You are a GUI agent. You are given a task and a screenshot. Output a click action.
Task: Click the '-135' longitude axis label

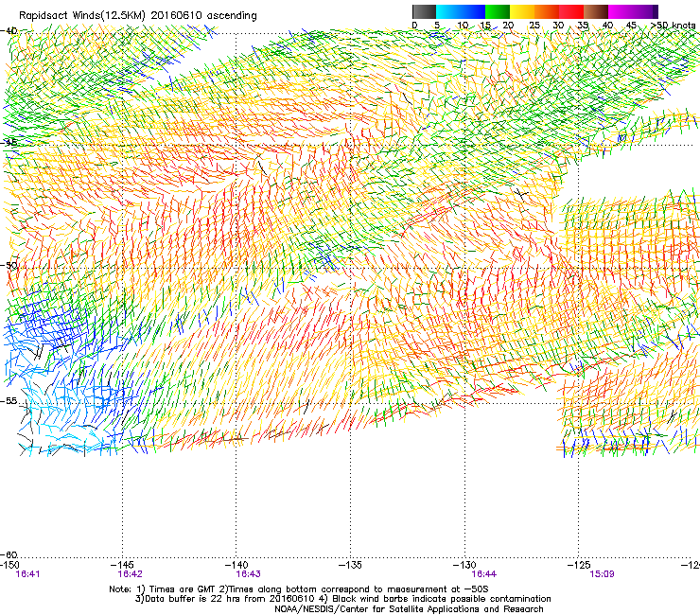coord(350,565)
